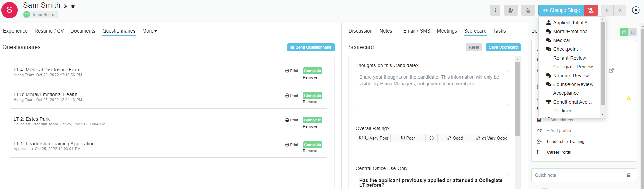Select the Medical stage from list
This screenshot has width=644, height=189.
561,40
